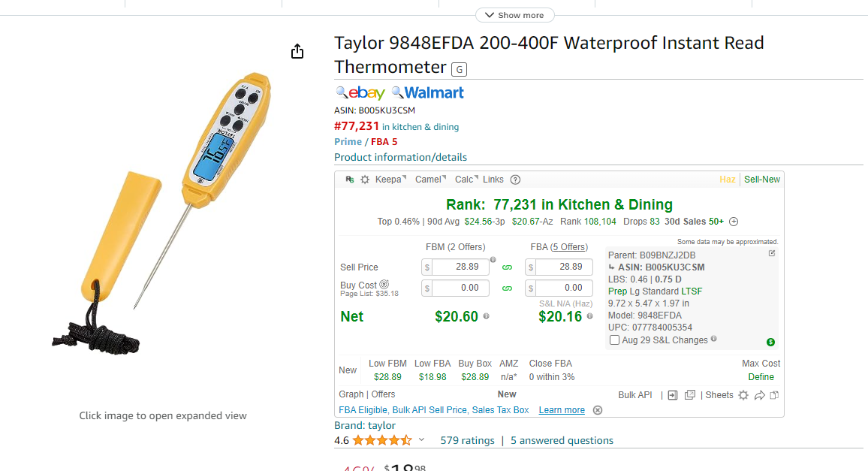Image resolution: width=868 pixels, height=471 pixels.
Task: Open the pop-out window icon near Bulk API
Action: pos(690,395)
